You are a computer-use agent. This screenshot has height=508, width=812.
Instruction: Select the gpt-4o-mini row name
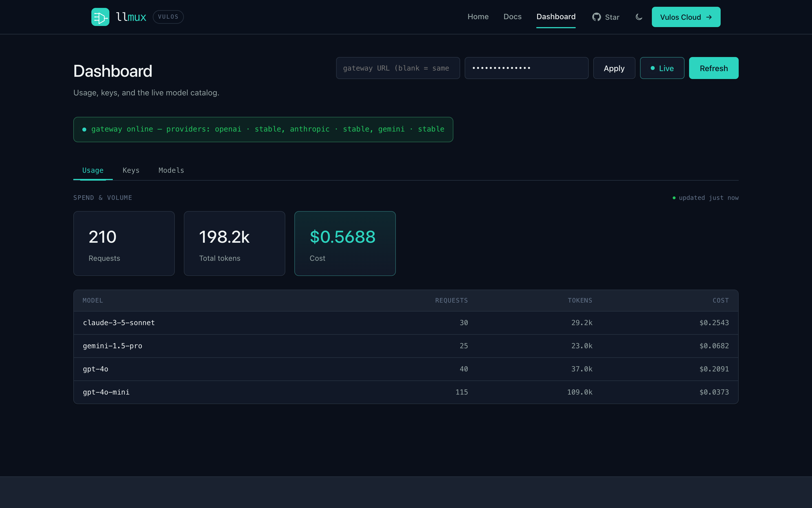pos(106,392)
